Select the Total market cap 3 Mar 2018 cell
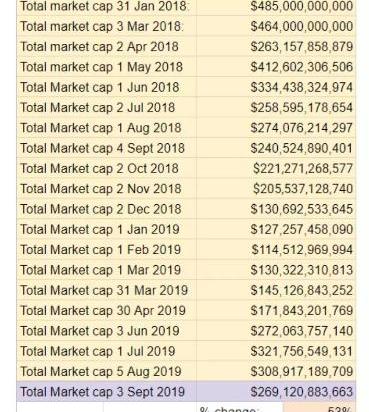The width and height of the screenshot is (369, 412). click(x=107, y=26)
